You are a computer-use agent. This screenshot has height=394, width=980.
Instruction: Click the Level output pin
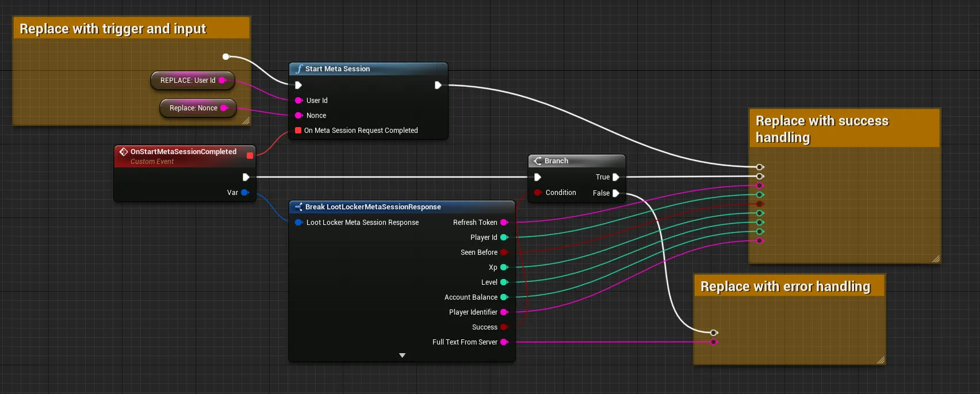tap(504, 282)
